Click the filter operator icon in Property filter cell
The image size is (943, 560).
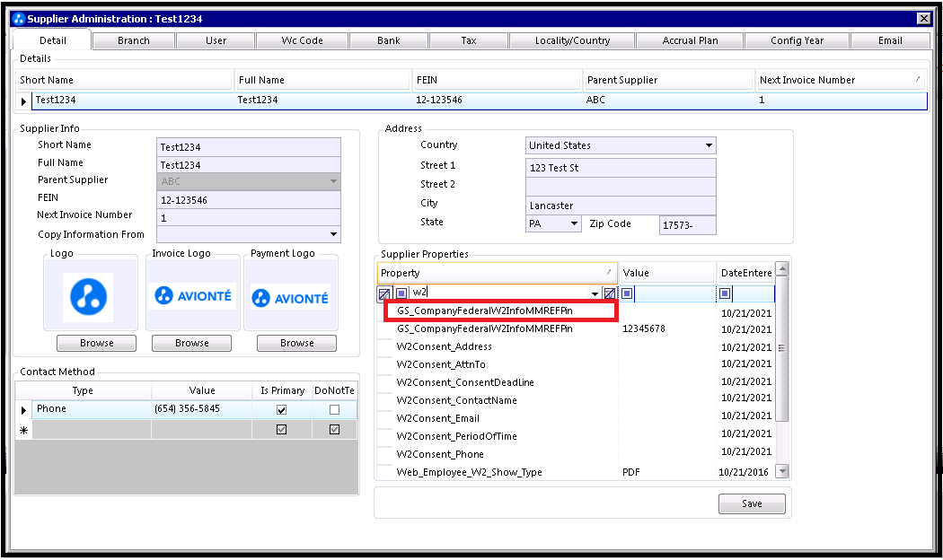(401, 293)
